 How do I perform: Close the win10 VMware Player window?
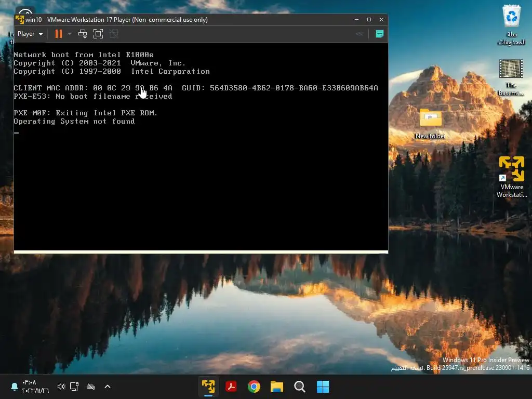click(382, 20)
